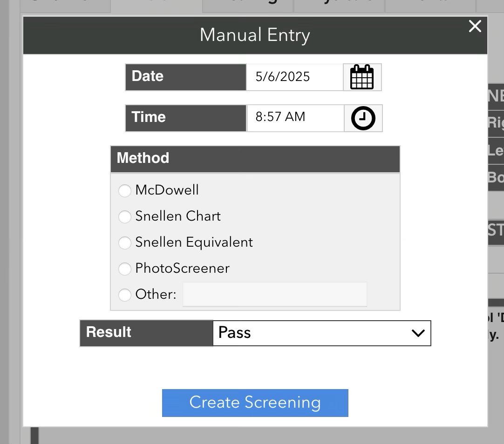Image resolution: width=504 pixels, height=444 pixels.
Task: Open the calendar date picker icon
Action: [x=362, y=77]
